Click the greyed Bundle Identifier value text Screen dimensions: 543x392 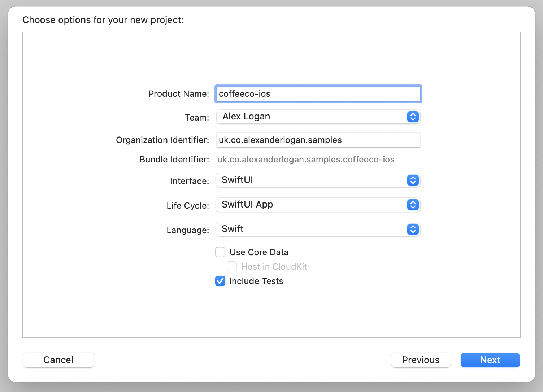pyautogui.click(x=306, y=160)
